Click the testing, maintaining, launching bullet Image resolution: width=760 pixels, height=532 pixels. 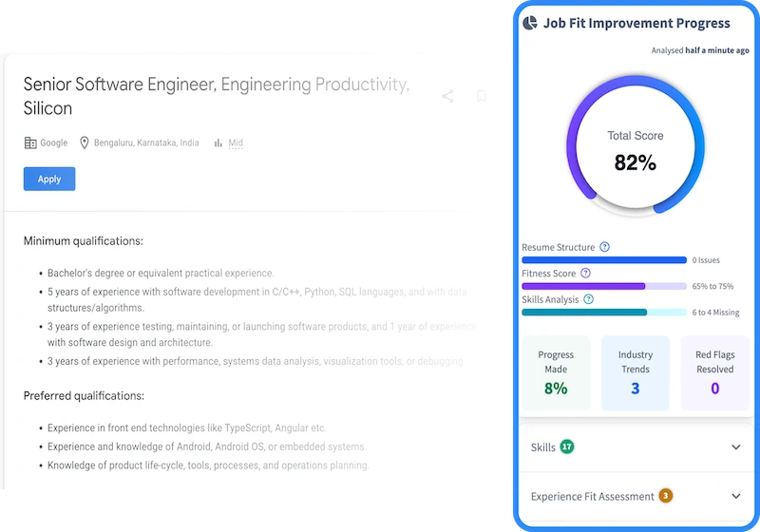click(x=262, y=334)
